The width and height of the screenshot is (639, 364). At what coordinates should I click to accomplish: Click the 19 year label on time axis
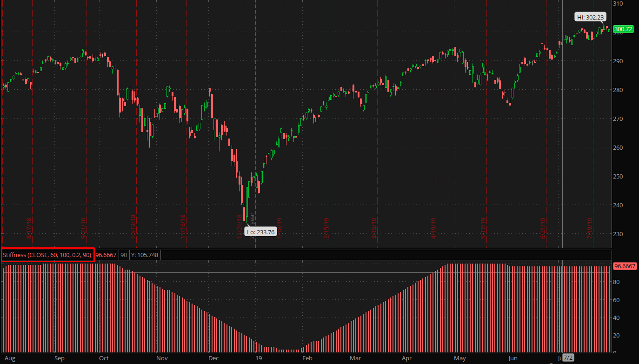tap(259, 358)
